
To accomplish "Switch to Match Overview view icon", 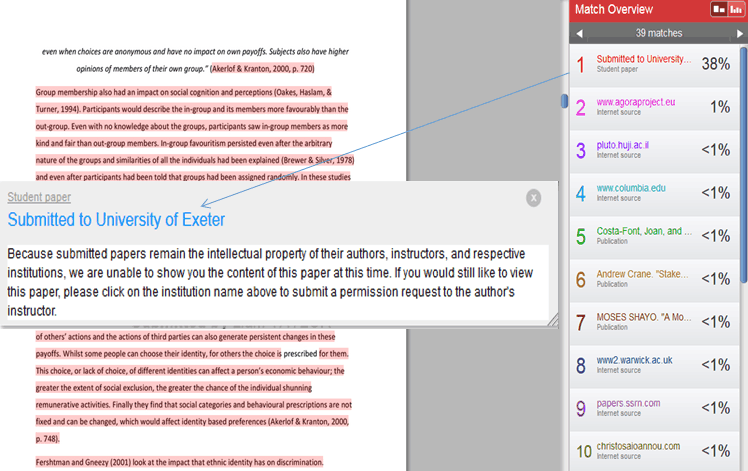I will [717, 9].
